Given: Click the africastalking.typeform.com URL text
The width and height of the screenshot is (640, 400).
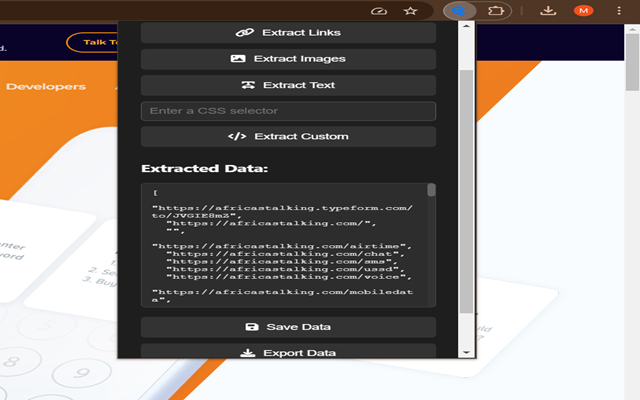Looking at the screenshot, I should click(x=282, y=212).
